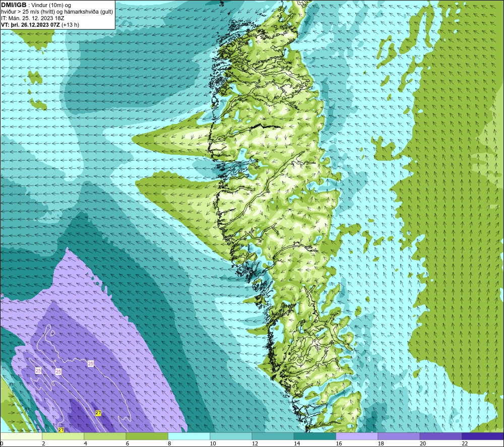The height and width of the screenshot is (447, 504).
Task: Click the legend scale label '18'
Action: pos(381,444)
